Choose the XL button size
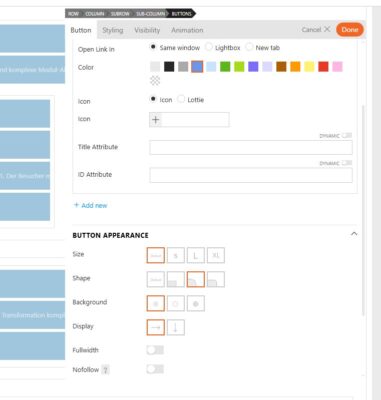Image resolution: width=381 pixels, height=400 pixels. 216,255
